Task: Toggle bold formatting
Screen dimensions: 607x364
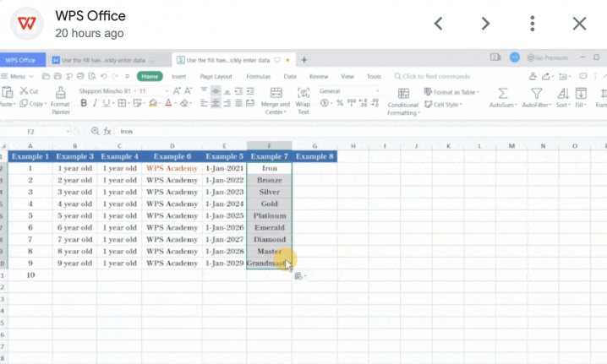Action: point(84,104)
